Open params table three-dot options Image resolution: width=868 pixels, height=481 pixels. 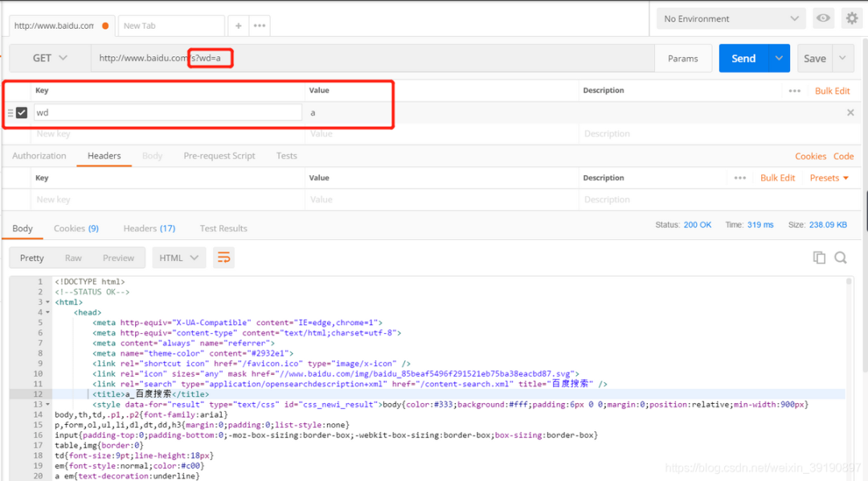(794, 91)
